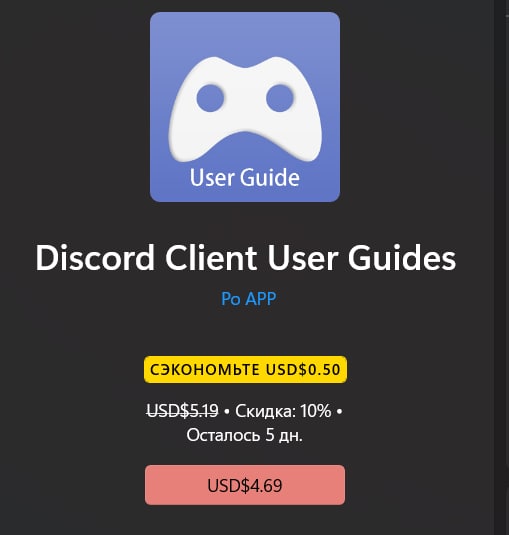Image resolution: width=509 pixels, height=535 pixels.
Task: Click the word СЭКОНОМЬТЕ on yellow label
Action: (205, 370)
